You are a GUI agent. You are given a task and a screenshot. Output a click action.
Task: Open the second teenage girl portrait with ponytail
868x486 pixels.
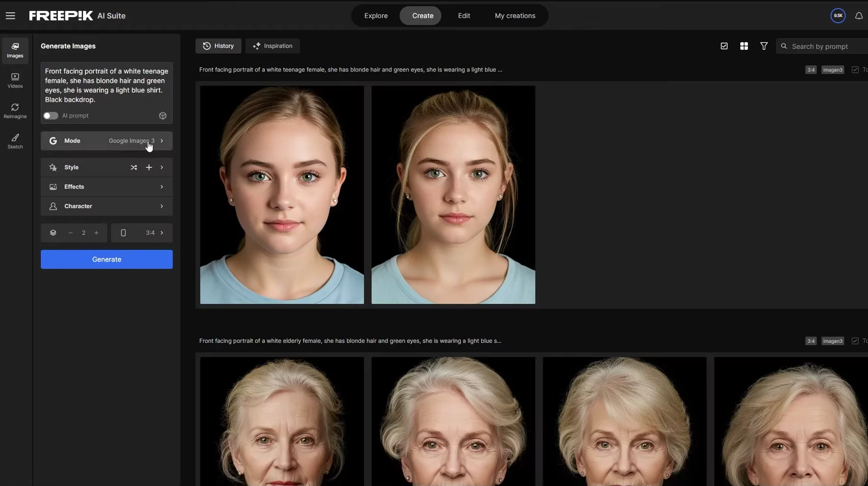click(x=453, y=195)
